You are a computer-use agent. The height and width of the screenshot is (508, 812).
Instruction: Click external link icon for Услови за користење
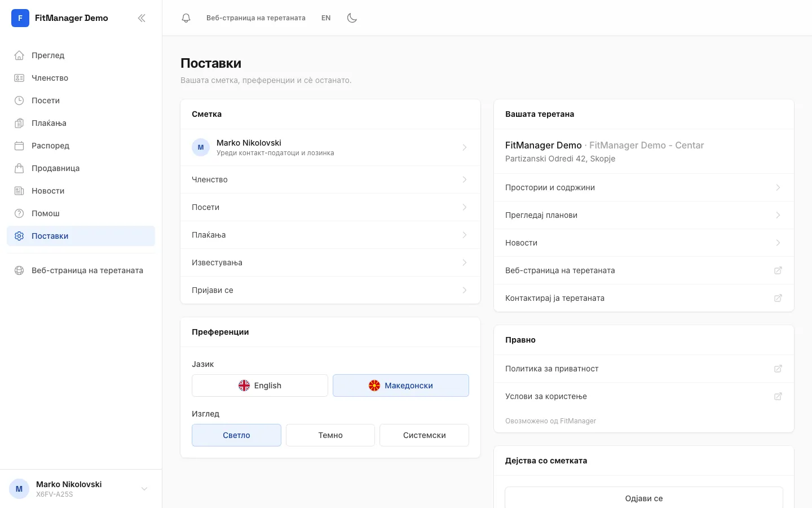[778, 396]
